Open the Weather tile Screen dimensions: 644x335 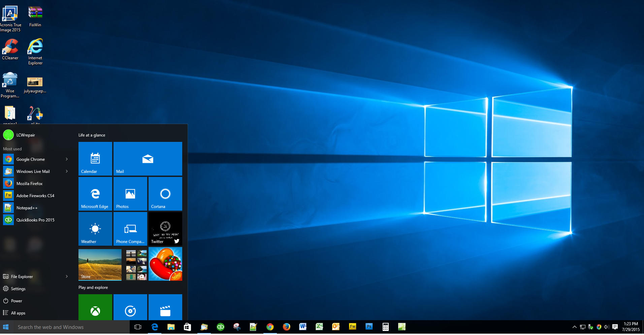coord(95,229)
